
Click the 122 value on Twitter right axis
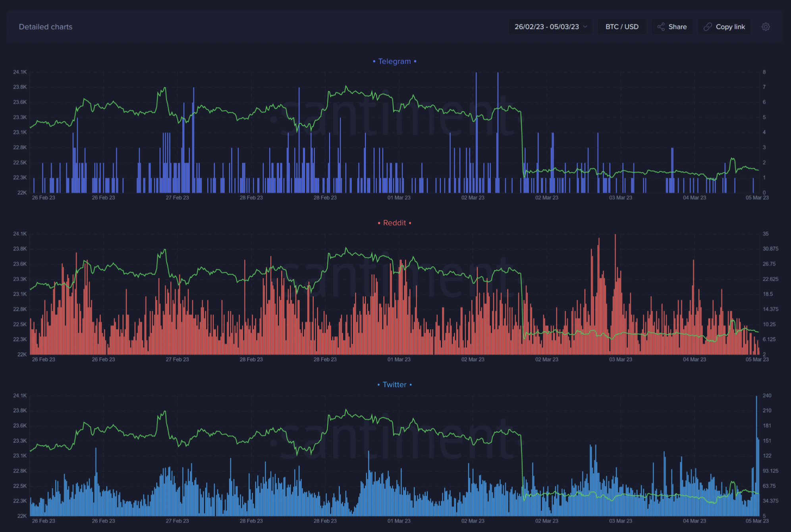point(767,456)
